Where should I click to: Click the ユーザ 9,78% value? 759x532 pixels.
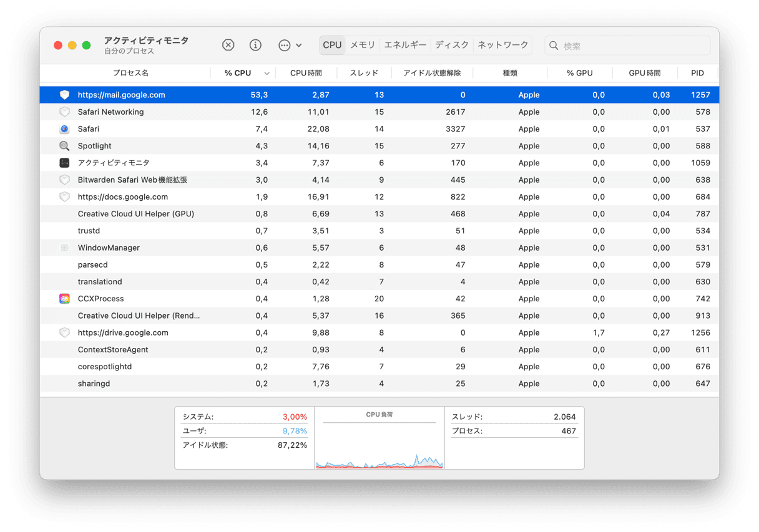point(295,431)
